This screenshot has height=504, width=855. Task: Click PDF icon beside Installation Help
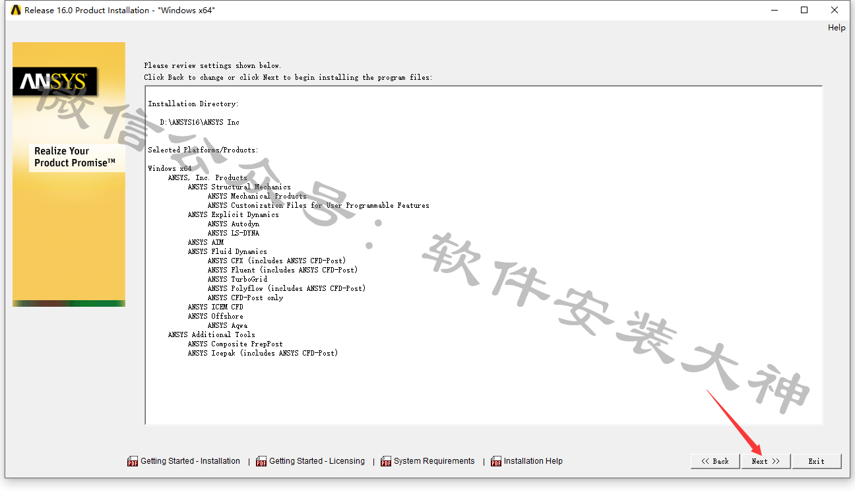pyautogui.click(x=496, y=462)
